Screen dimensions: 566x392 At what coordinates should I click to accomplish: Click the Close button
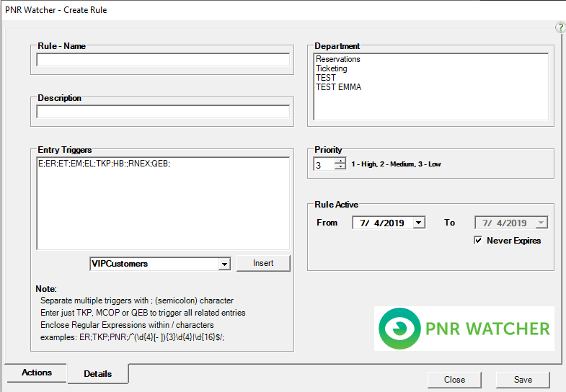point(454,380)
